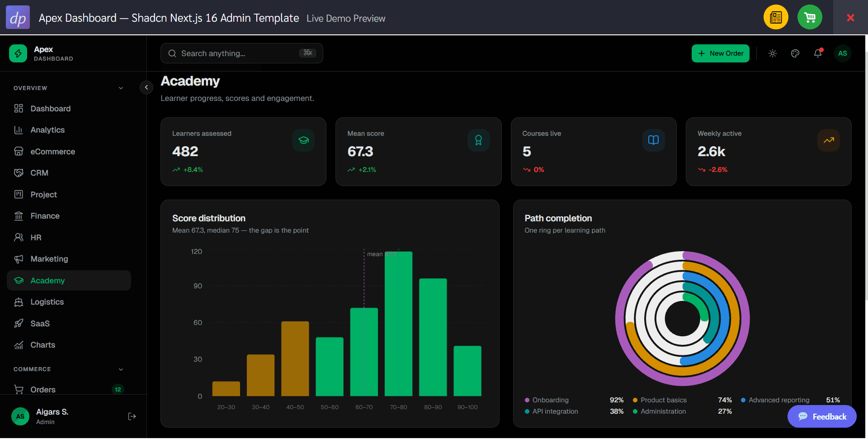
Task: Click the book icon on Courses live
Action: click(x=654, y=140)
